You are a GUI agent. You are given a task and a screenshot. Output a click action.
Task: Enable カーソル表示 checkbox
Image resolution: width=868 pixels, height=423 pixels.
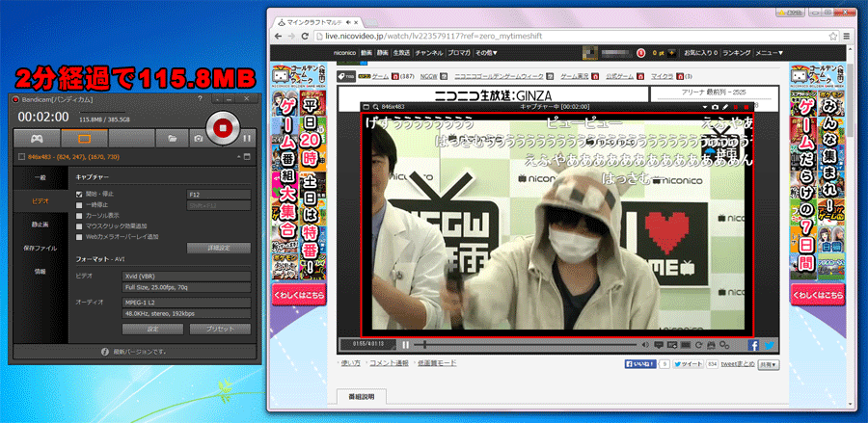pyautogui.click(x=79, y=215)
